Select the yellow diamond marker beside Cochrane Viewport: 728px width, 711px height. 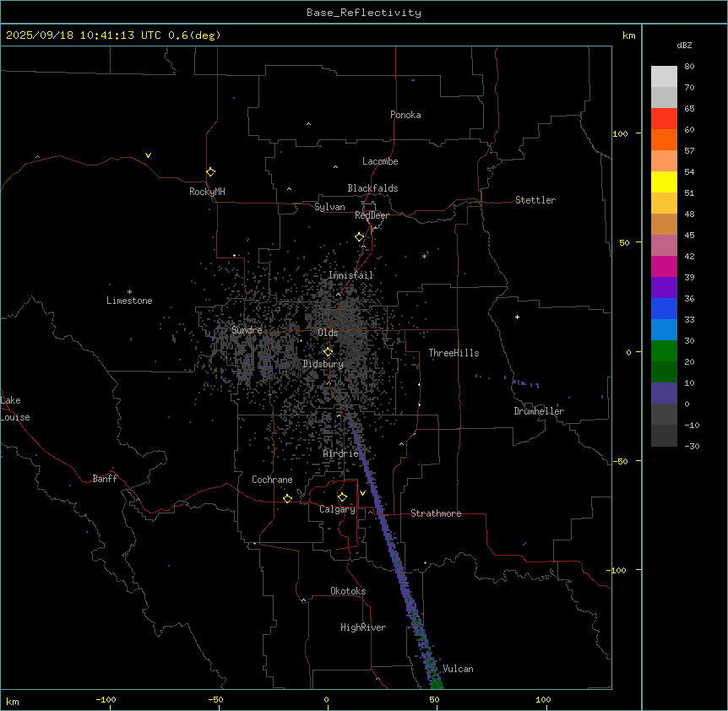(x=287, y=498)
